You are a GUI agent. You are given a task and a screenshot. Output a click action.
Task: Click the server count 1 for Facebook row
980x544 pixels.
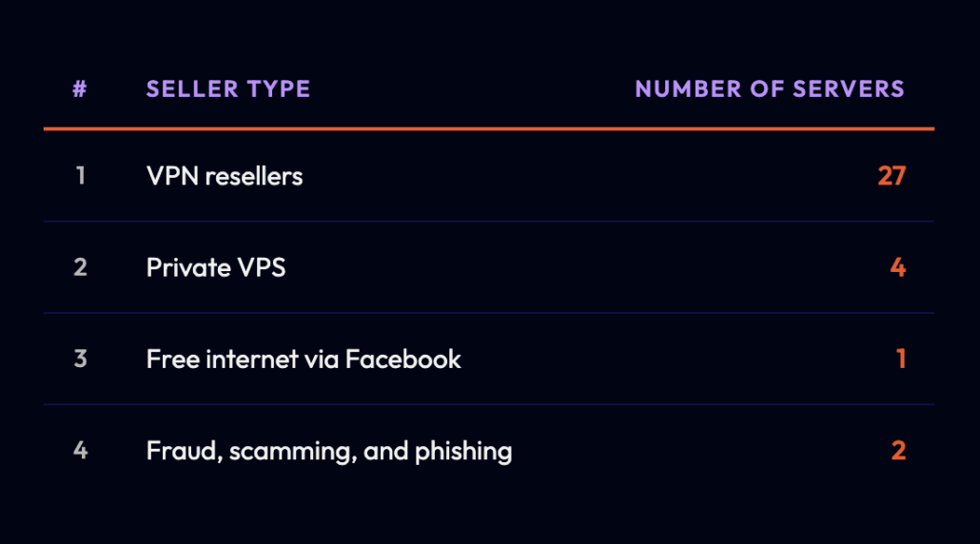[x=901, y=359]
